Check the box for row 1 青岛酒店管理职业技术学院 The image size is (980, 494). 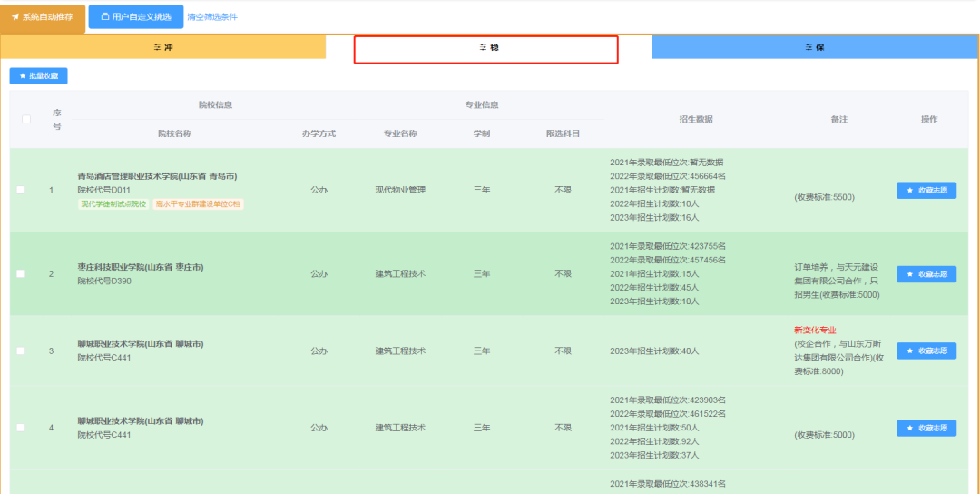pos(21,190)
